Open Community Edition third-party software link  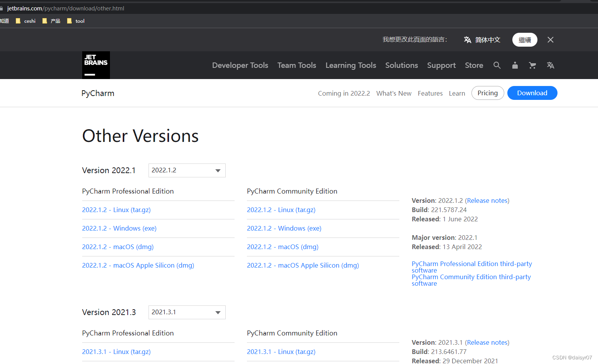(471, 280)
